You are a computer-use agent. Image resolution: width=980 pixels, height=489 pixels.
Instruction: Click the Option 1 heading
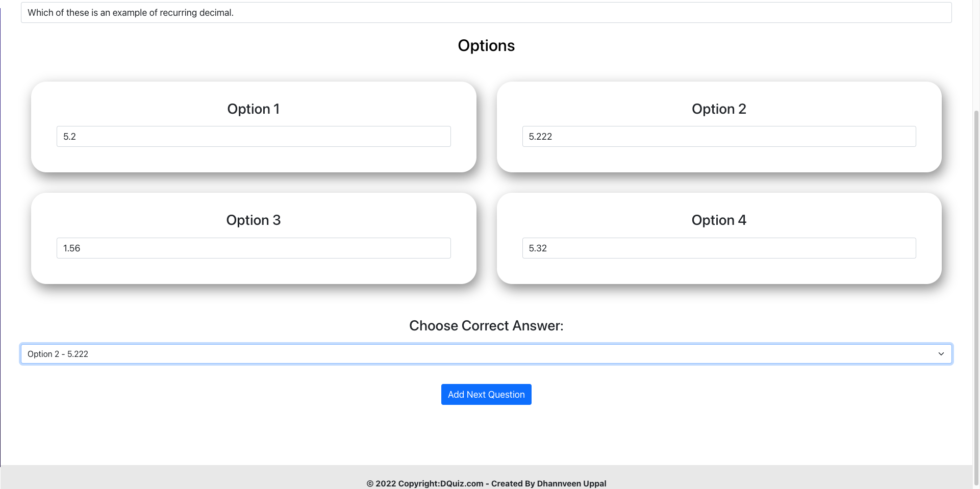[254, 109]
